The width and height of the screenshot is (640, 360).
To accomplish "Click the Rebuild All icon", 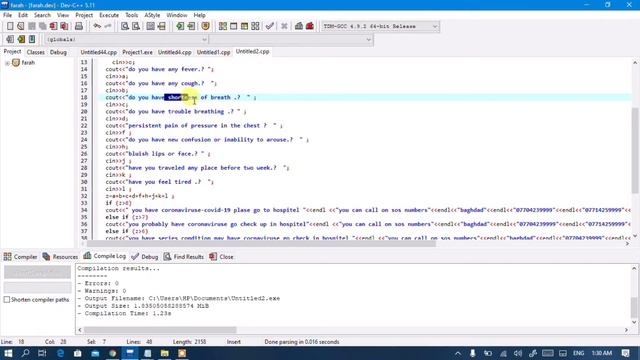I will coord(255,26).
